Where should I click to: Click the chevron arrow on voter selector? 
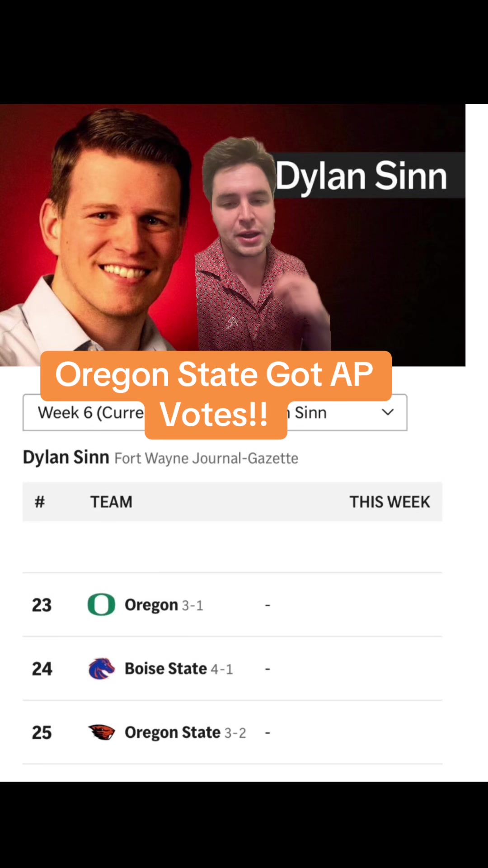(388, 412)
